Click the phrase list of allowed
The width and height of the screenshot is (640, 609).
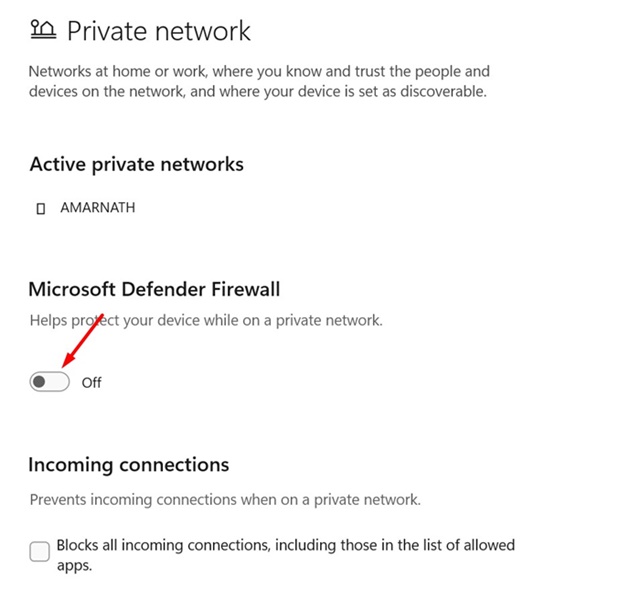click(x=468, y=546)
